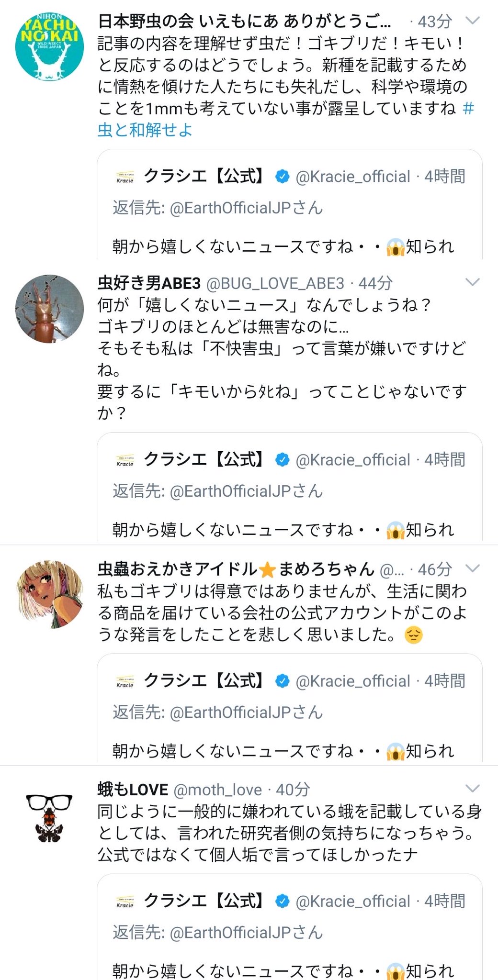Expand the options chevron on the 日本野虫の会 tweet
The width and height of the screenshot is (498, 980).
(472, 21)
